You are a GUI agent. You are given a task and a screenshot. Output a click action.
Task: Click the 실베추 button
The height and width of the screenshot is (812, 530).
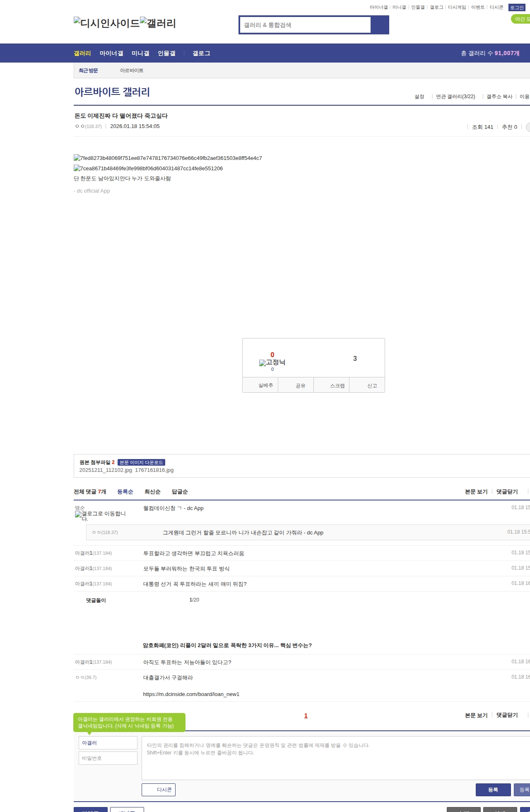[260, 385]
